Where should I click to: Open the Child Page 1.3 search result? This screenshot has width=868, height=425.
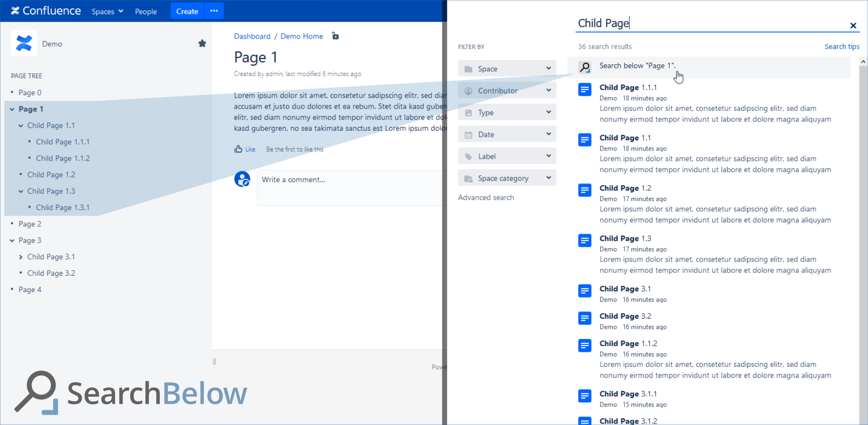pyautogui.click(x=625, y=238)
